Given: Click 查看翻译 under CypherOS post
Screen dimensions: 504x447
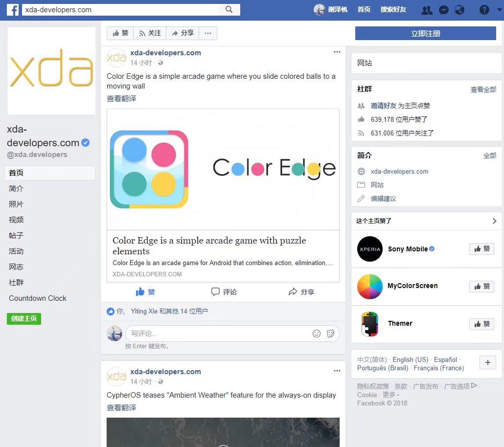Looking at the screenshot, I should (x=121, y=407).
